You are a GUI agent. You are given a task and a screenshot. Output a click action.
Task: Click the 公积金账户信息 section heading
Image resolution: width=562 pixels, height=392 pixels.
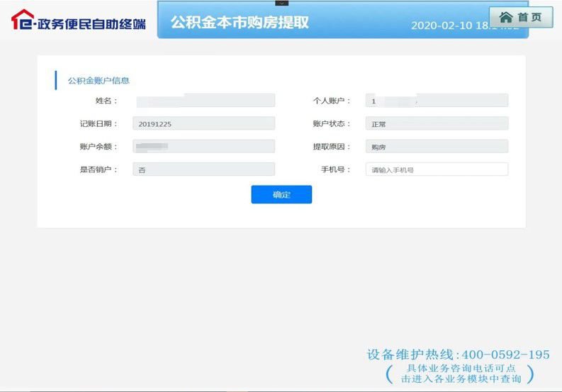tap(99, 81)
